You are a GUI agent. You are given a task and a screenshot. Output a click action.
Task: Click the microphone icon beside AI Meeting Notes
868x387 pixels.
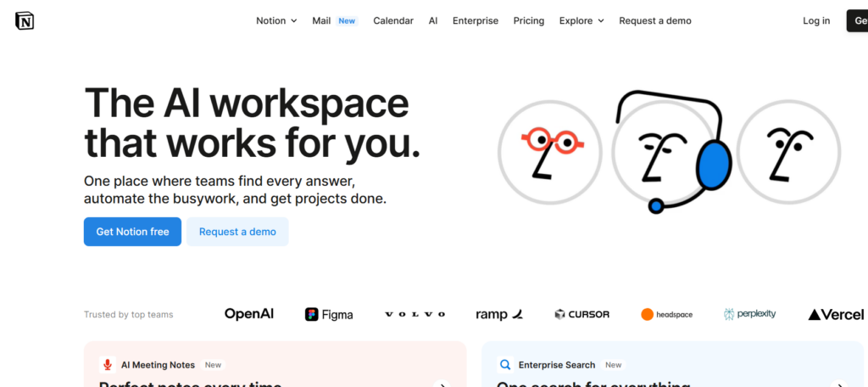click(108, 365)
